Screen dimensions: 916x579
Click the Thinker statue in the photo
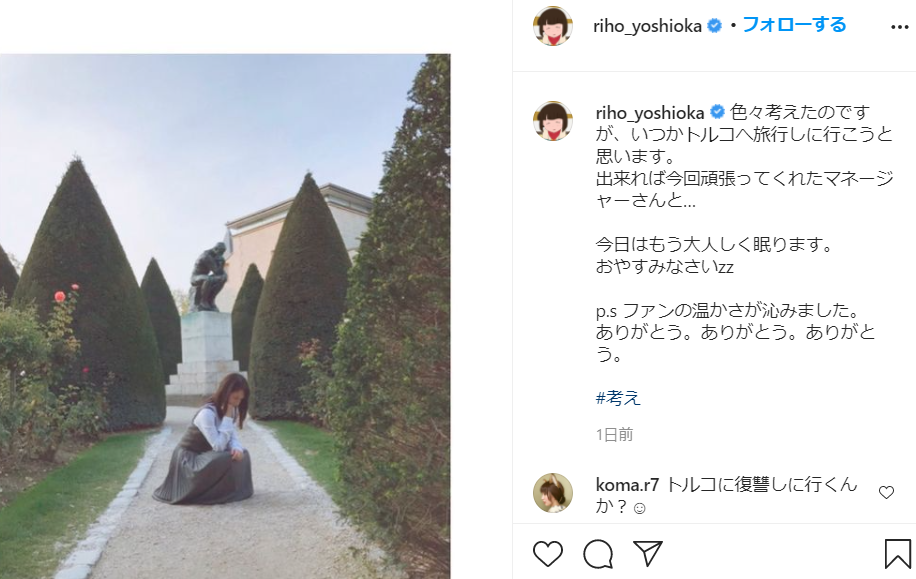tap(209, 277)
